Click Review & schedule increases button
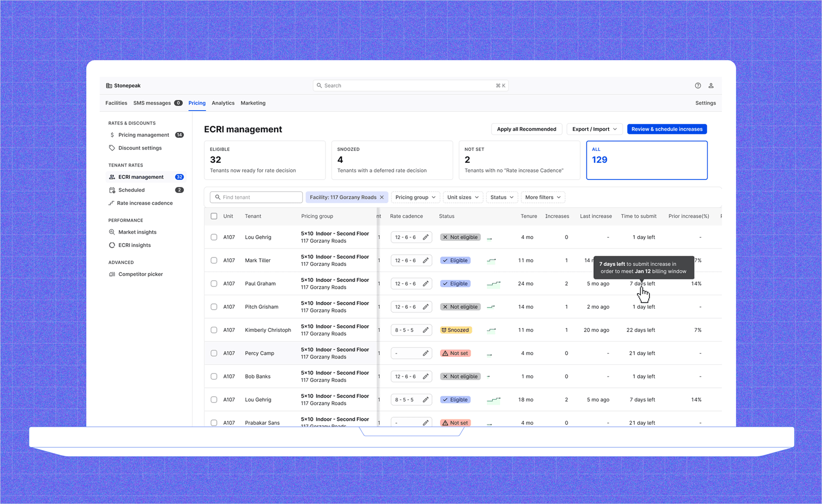 [x=666, y=129]
